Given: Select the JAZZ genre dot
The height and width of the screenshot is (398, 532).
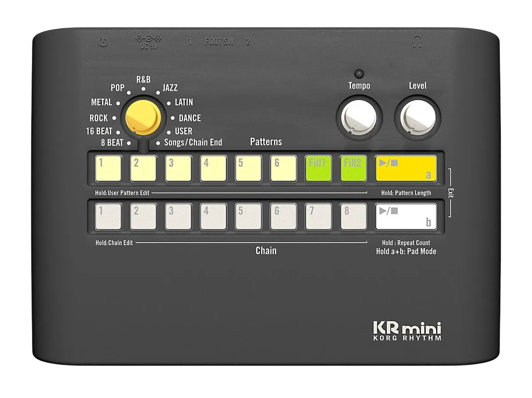Looking at the screenshot, I should tap(158, 94).
